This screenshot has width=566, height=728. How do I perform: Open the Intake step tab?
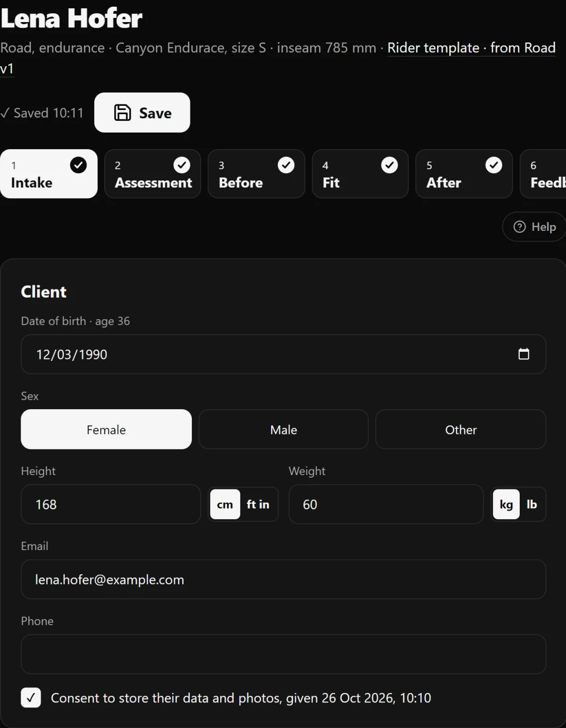point(49,174)
